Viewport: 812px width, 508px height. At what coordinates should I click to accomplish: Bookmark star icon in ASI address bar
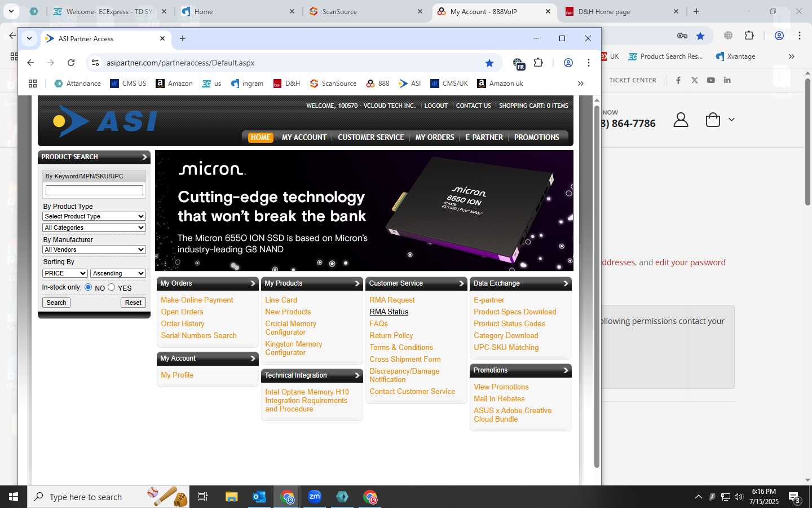click(x=489, y=63)
